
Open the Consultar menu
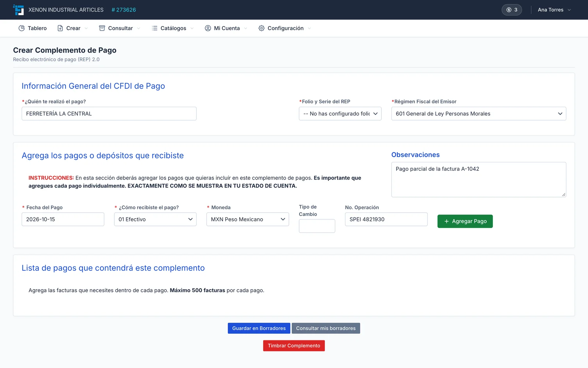click(120, 28)
